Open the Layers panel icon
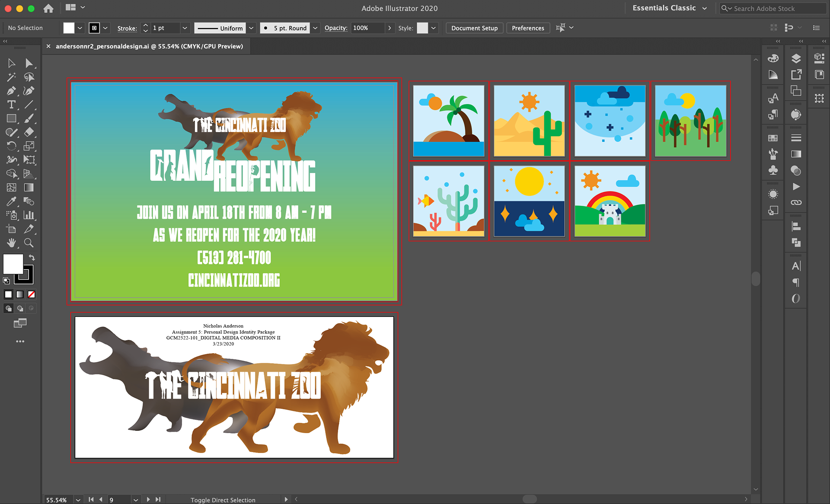 (x=796, y=58)
